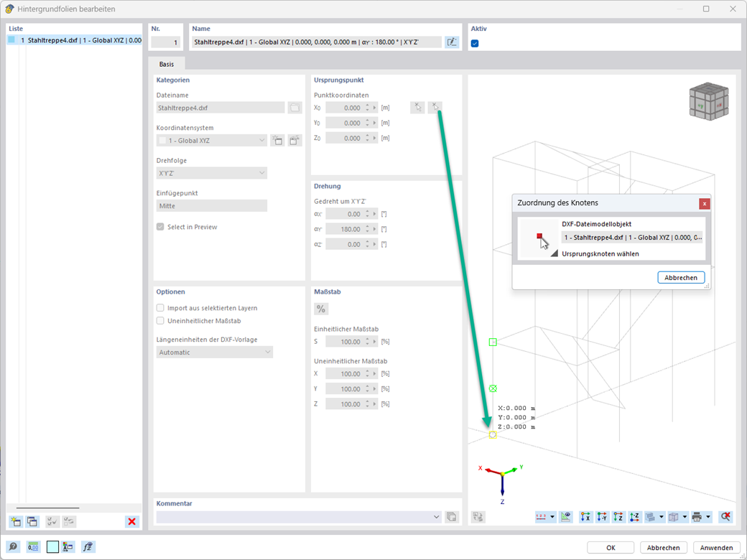Click magnifier with red X icon
The width and height of the screenshot is (747, 560).
coord(725,517)
